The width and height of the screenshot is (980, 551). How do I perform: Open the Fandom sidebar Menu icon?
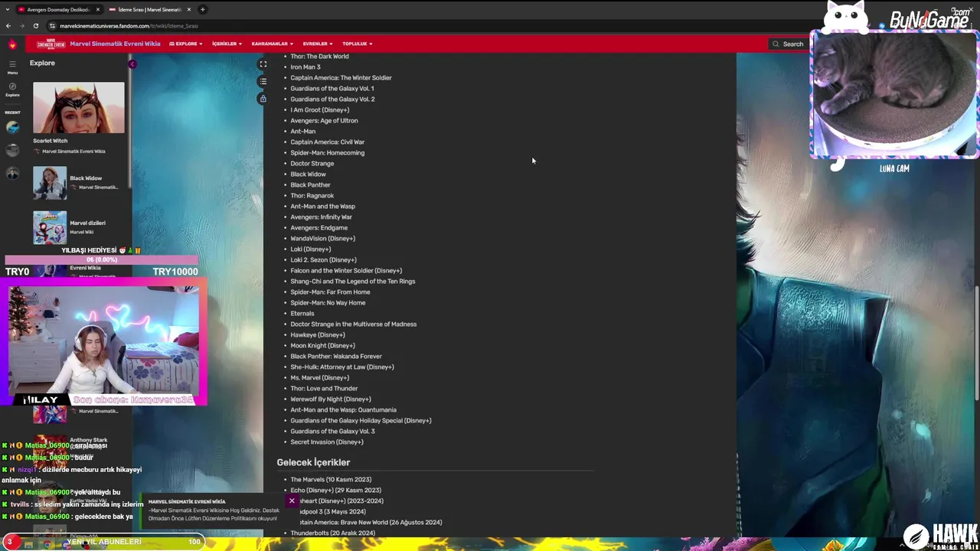(x=12, y=66)
